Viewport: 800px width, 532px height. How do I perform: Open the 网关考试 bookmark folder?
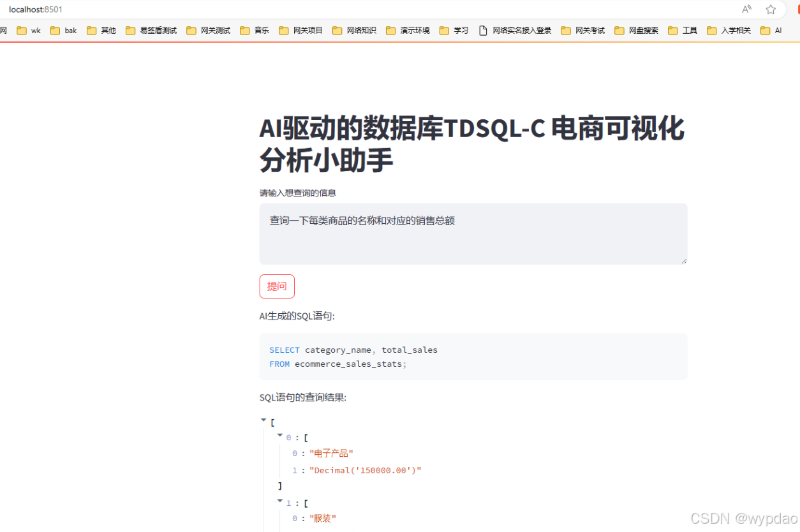pyautogui.click(x=583, y=30)
